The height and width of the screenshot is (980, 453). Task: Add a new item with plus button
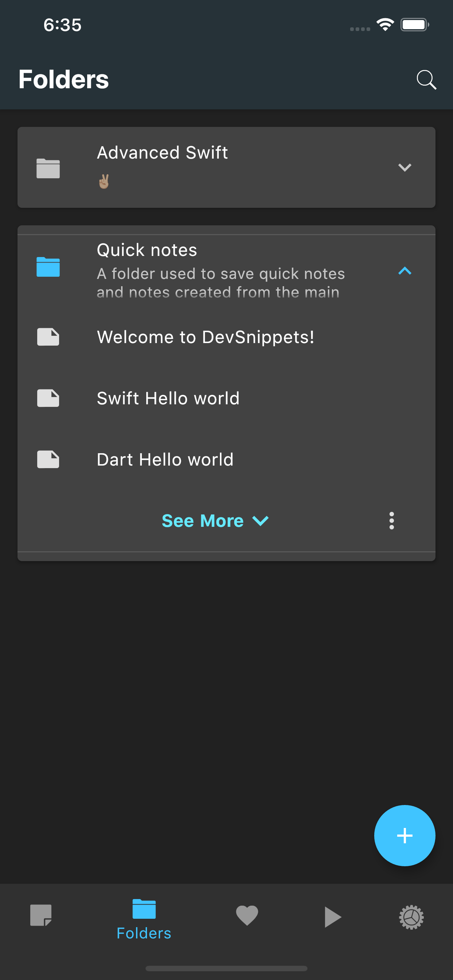404,835
